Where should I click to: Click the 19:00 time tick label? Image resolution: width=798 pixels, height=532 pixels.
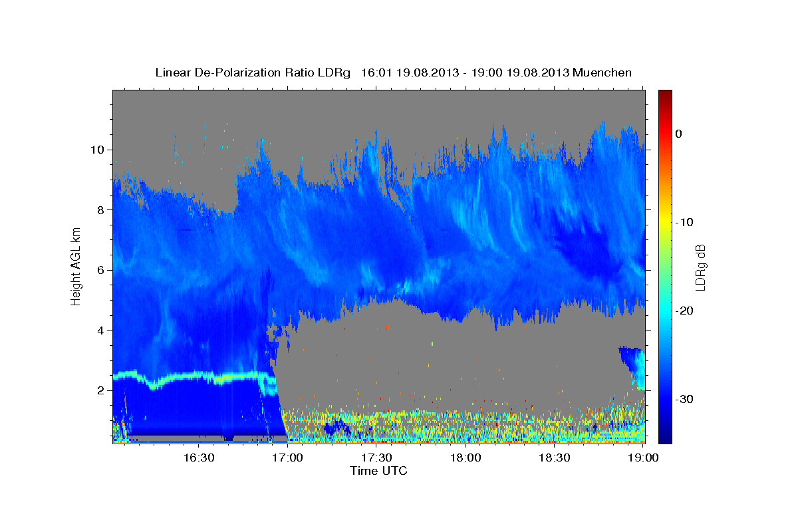coord(643,458)
